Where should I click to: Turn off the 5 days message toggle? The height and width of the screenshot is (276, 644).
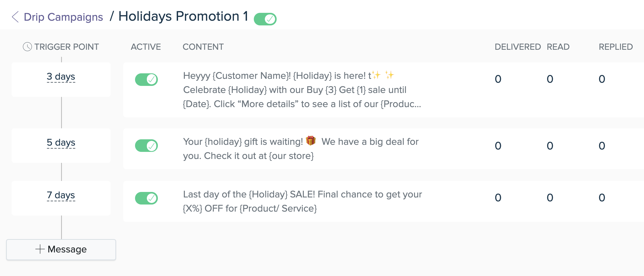coord(146,146)
